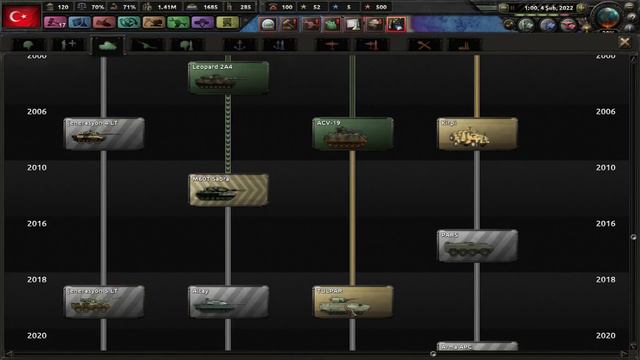
Task: Select the naval anchor research category
Action: point(240,45)
